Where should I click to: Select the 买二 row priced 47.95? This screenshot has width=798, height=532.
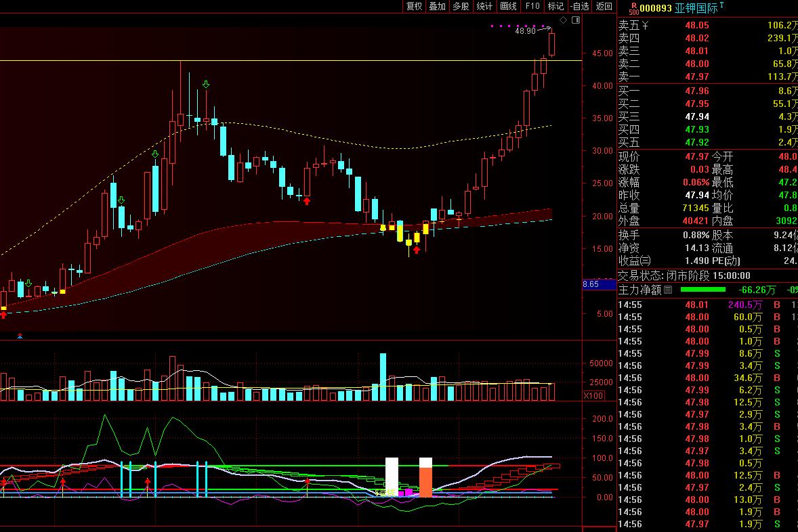[x=707, y=104]
